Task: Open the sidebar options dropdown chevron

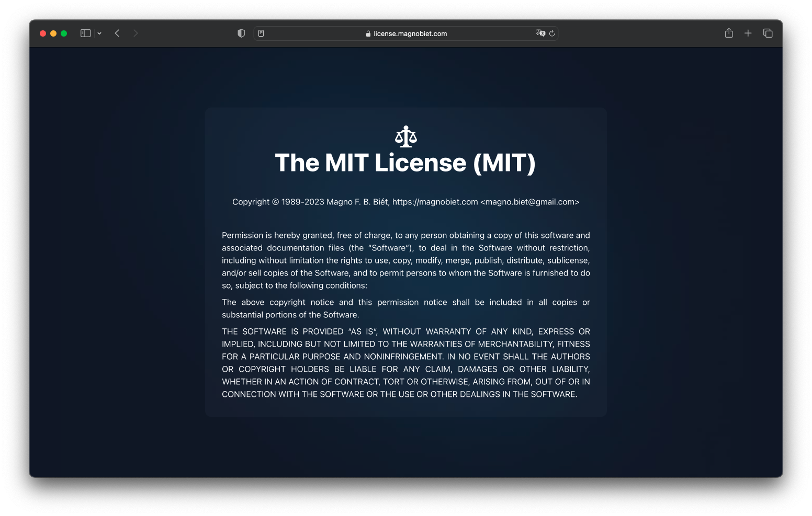Action: tap(99, 33)
